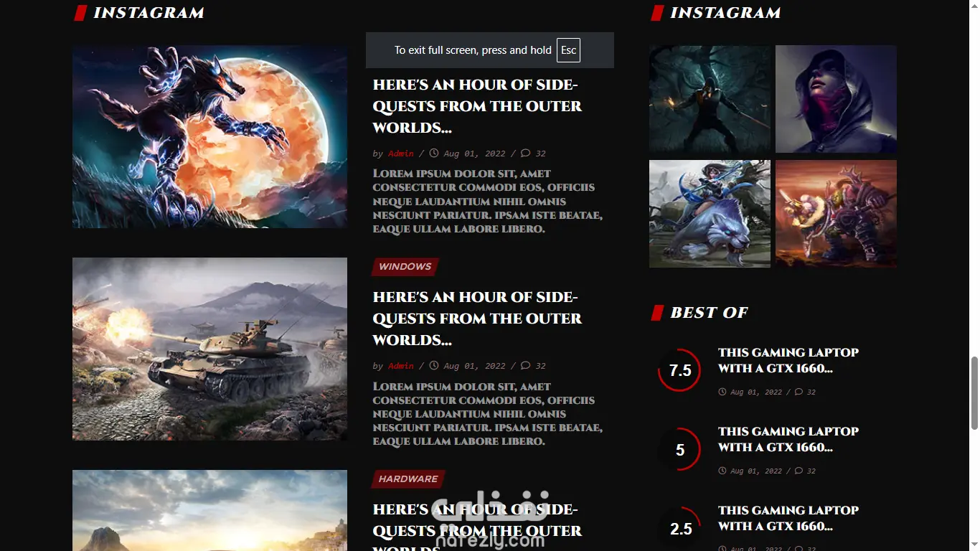Click the BEST OF section heading
The height and width of the screenshot is (551, 980).
point(709,313)
